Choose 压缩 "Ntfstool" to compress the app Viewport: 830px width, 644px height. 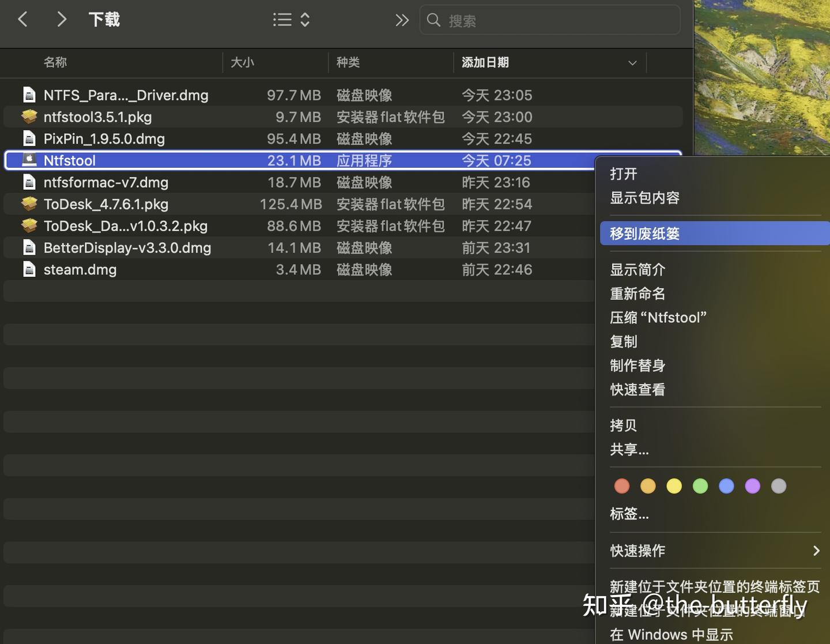click(658, 317)
